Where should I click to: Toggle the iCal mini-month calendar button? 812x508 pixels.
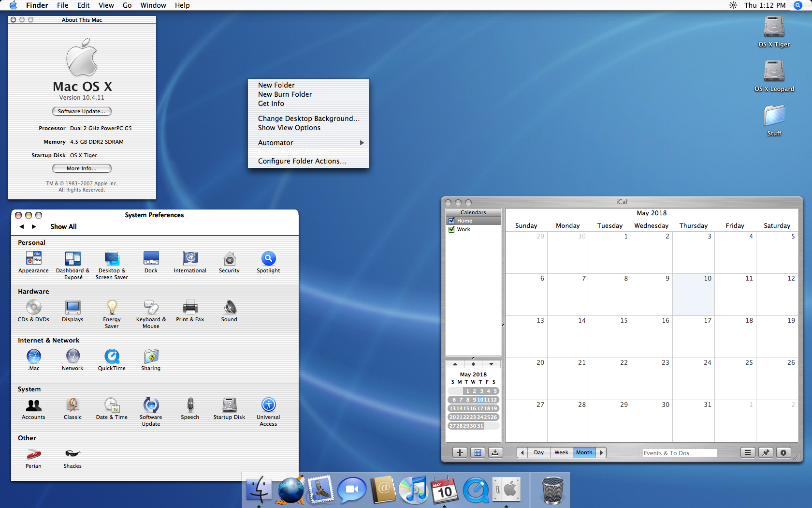tap(478, 453)
